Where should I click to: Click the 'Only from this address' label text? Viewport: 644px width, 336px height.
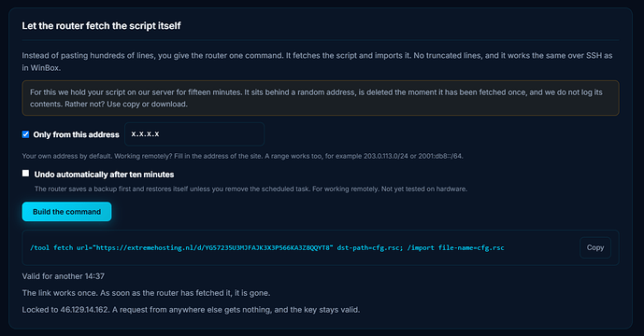76,134
